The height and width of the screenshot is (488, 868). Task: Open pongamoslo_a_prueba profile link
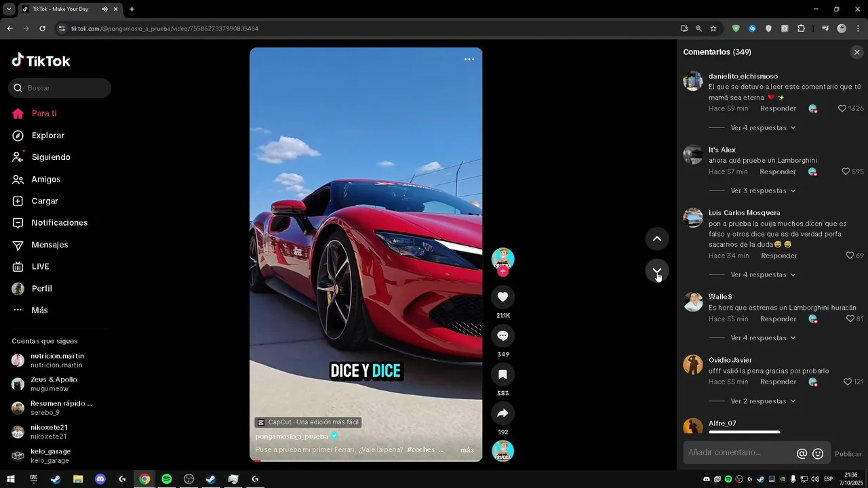click(x=292, y=436)
